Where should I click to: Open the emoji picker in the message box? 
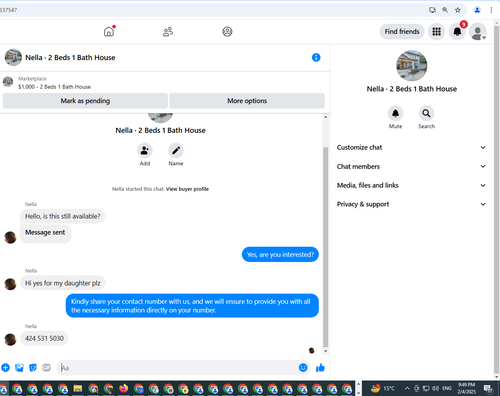pyautogui.click(x=303, y=368)
